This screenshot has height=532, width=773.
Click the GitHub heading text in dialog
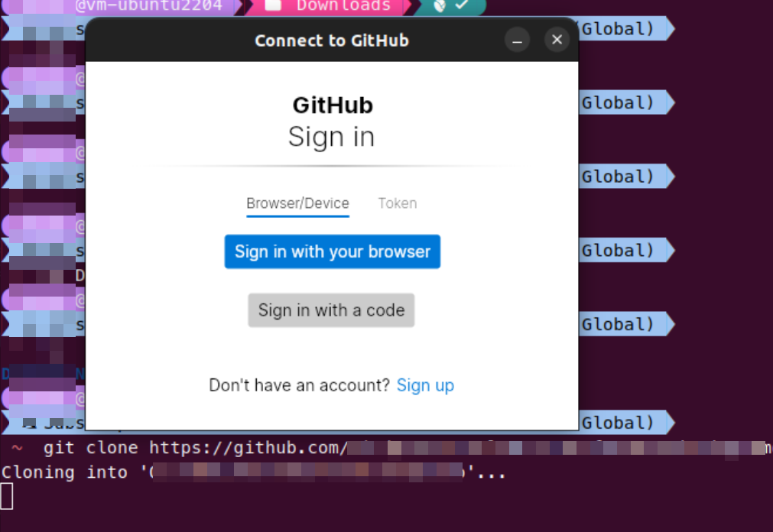point(333,105)
